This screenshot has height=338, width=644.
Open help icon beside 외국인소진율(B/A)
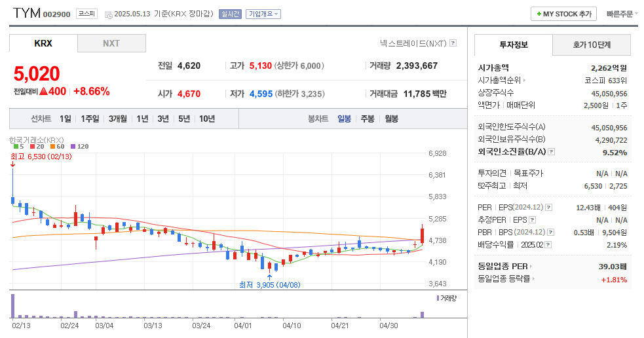point(552,151)
